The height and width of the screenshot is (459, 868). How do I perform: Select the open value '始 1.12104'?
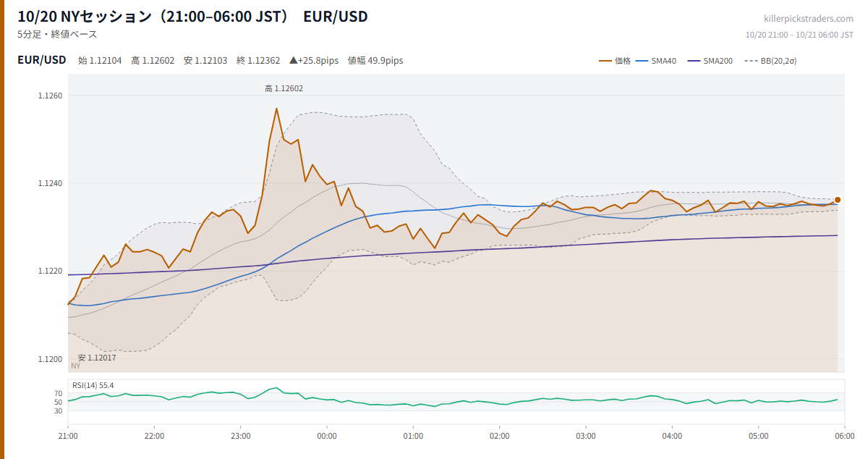[x=100, y=61]
